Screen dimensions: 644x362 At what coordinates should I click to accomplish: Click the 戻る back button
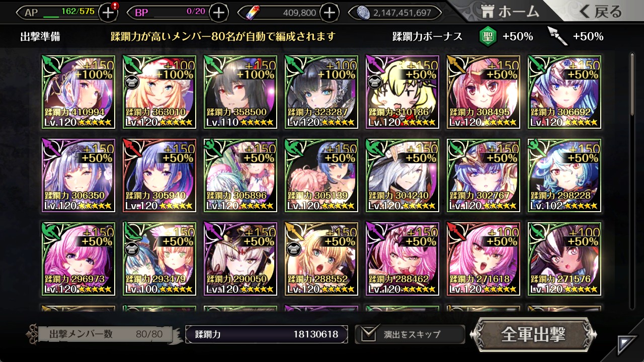click(x=601, y=12)
